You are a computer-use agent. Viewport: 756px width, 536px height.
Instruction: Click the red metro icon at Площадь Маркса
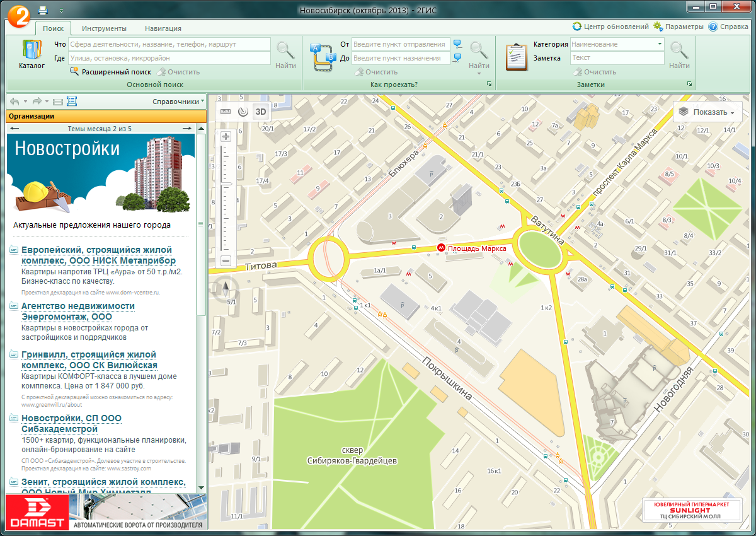coord(442,248)
